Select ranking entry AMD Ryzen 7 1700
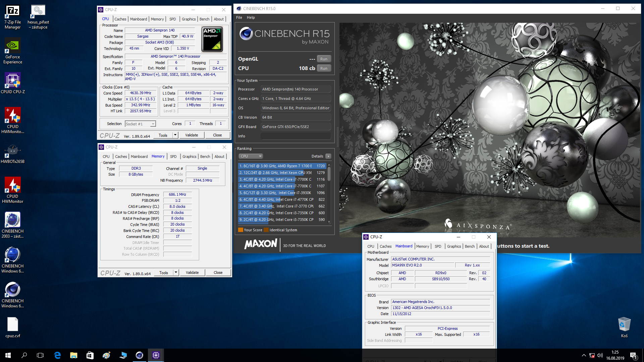 point(282,166)
